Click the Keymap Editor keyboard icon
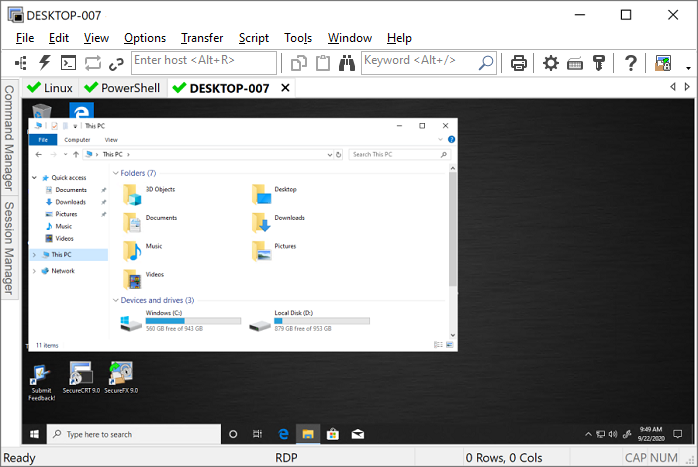 click(576, 63)
